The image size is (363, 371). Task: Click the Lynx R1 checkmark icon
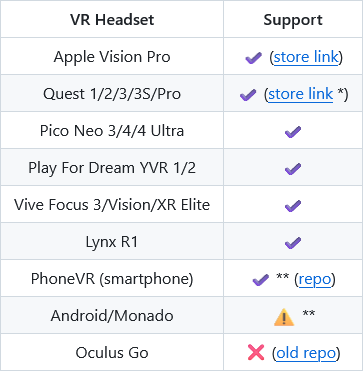293,243
